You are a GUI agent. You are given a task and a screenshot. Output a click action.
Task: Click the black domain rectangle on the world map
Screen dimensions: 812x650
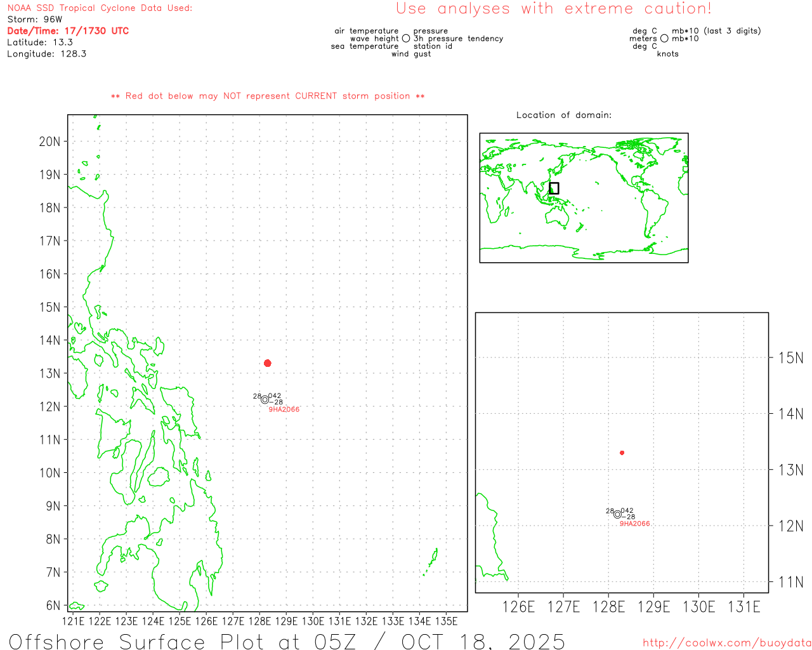pyautogui.click(x=554, y=188)
